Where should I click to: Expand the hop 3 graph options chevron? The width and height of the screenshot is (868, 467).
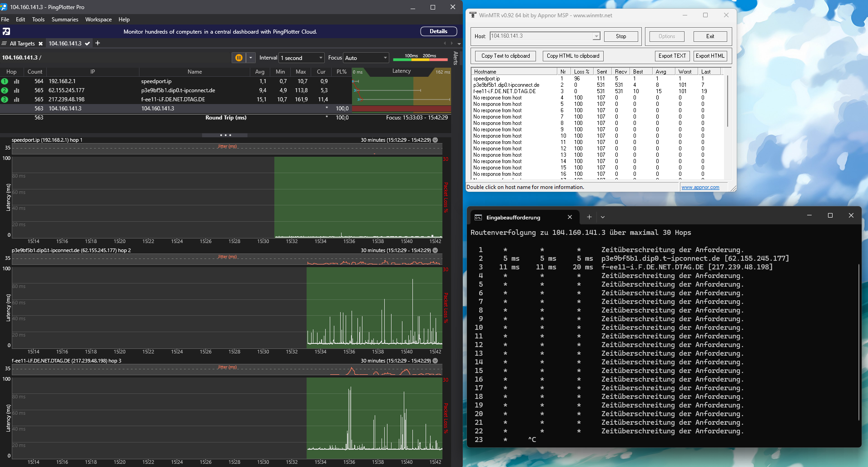(x=435, y=361)
